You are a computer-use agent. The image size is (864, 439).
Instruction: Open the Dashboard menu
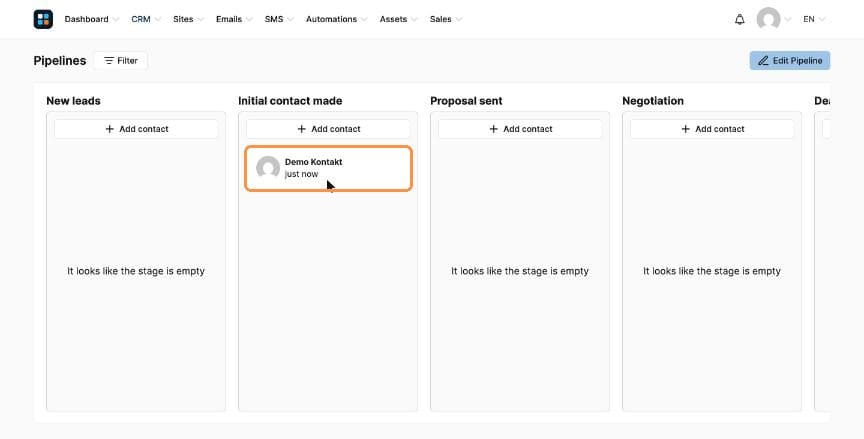[x=91, y=19]
